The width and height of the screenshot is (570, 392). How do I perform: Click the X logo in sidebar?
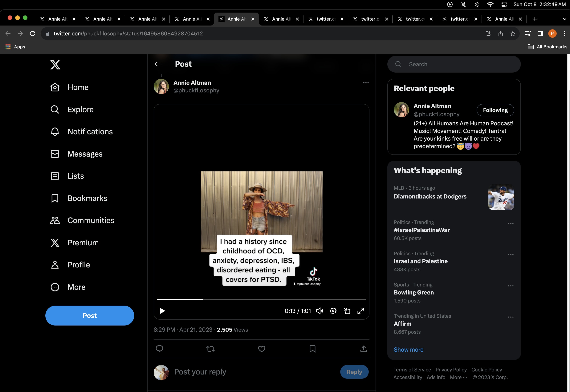(55, 65)
